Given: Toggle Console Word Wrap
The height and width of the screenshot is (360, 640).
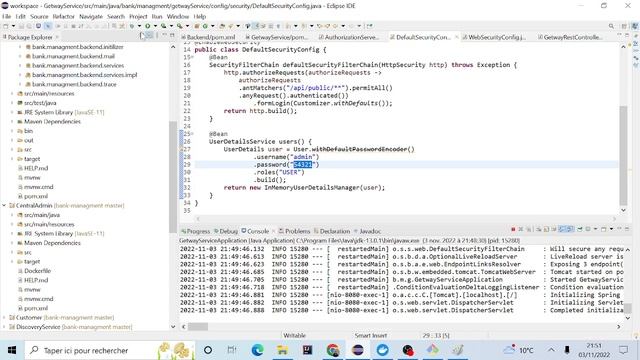Looking at the screenshot, I should click(x=553, y=229).
